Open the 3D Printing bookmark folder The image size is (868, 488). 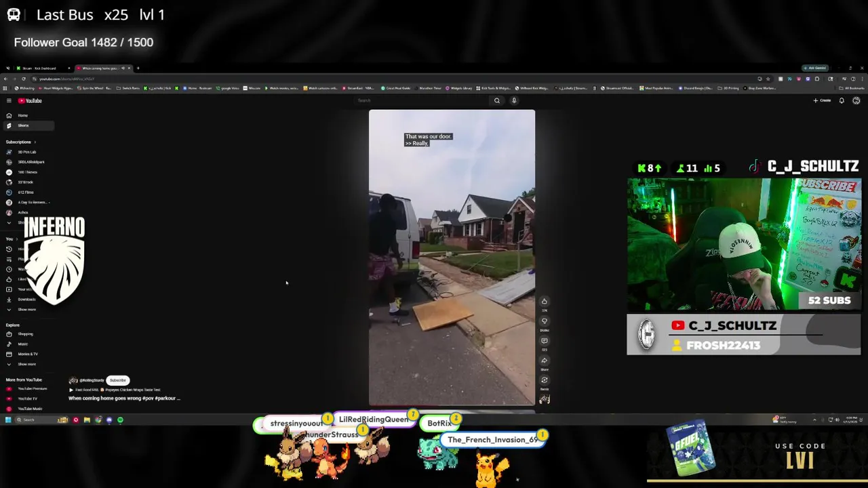(x=728, y=88)
